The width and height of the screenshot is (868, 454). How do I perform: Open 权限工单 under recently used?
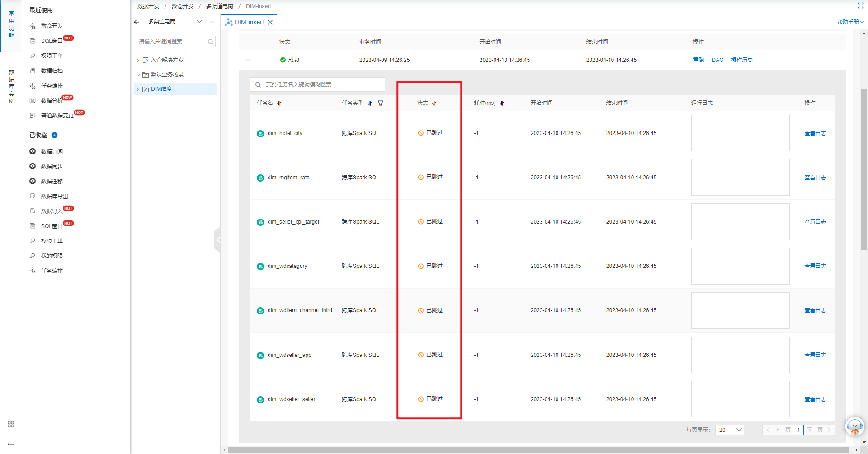pyautogui.click(x=52, y=56)
